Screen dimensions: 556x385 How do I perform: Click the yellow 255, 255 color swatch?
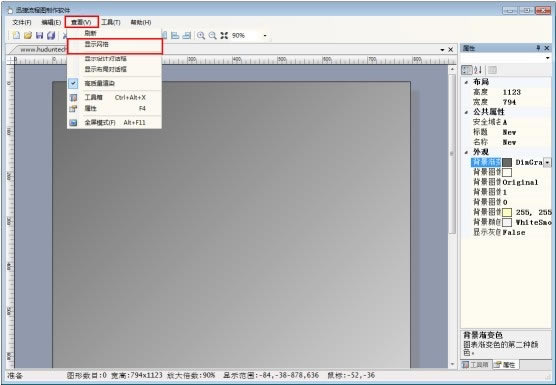click(507, 212)
